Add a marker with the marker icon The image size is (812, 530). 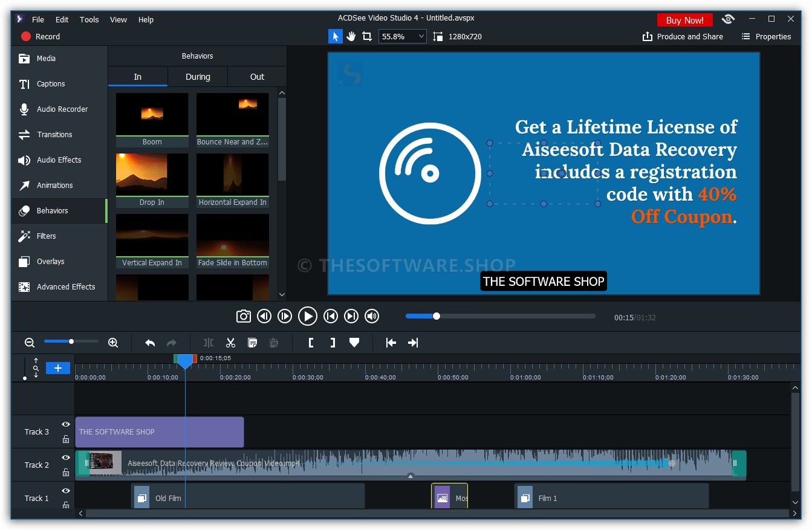point(354,343)
